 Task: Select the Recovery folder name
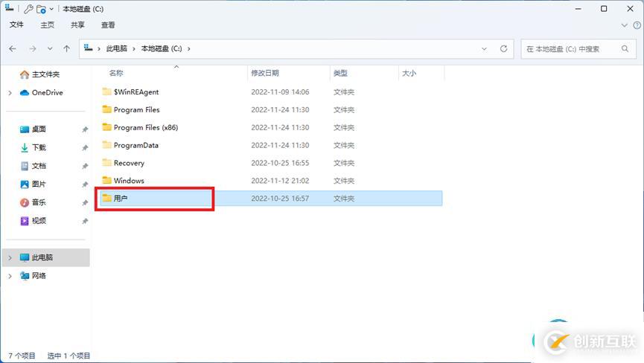129,163
